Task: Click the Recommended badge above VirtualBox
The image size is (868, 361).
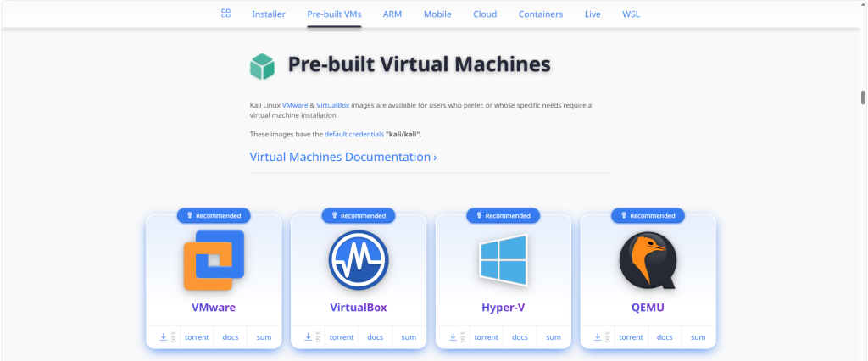Action: (x=359, y=216)
